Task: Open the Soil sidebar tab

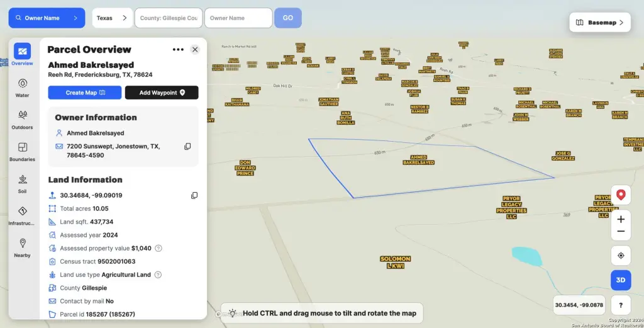Action: coord(22,183)
